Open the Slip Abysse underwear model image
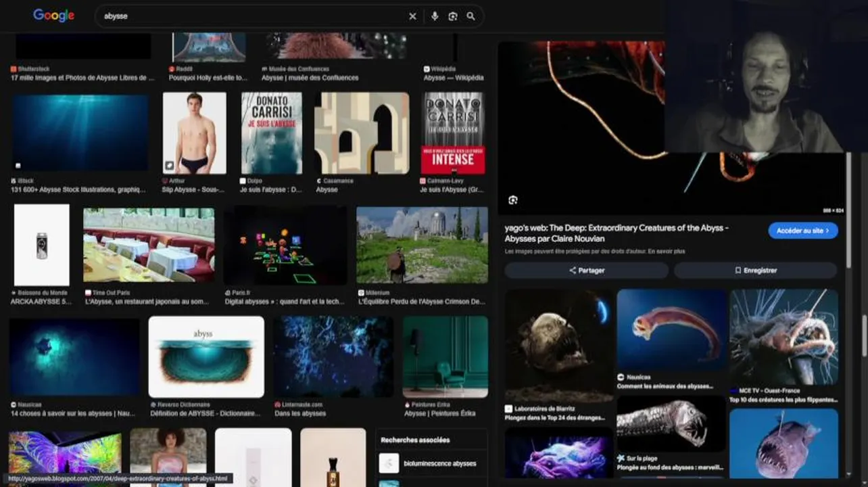 (194, 133)
